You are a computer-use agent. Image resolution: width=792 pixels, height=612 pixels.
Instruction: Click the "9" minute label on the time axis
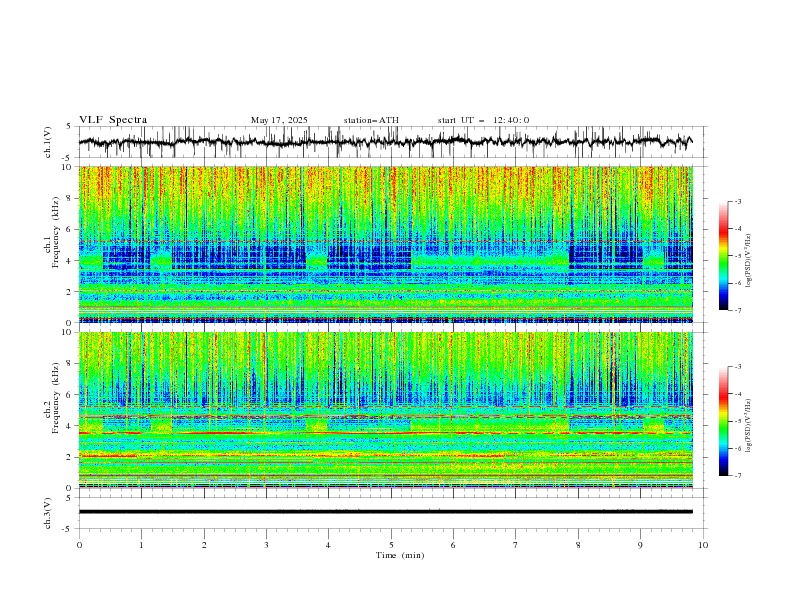[x=640, y=545]
